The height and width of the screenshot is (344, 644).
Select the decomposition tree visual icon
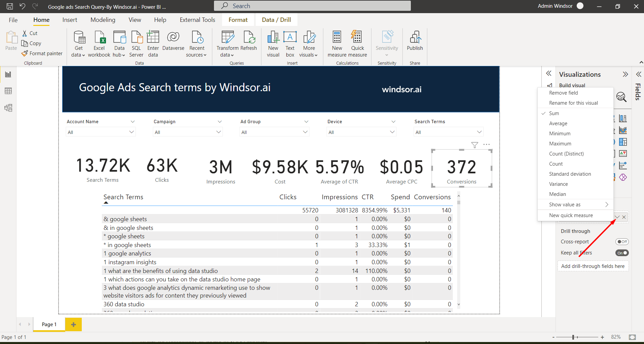pyautogui.click(x=623, y=166)
